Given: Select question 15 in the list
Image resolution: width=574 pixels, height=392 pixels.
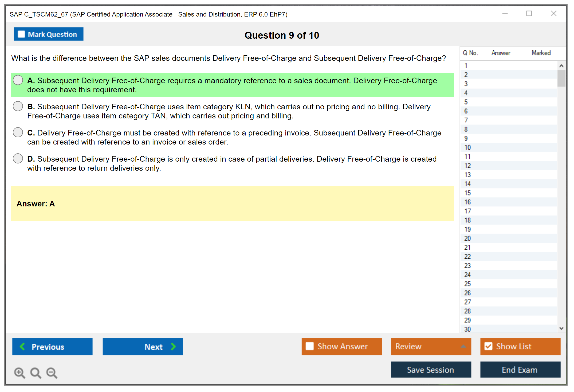Looking at the screenshot, I should click(467, 193).
